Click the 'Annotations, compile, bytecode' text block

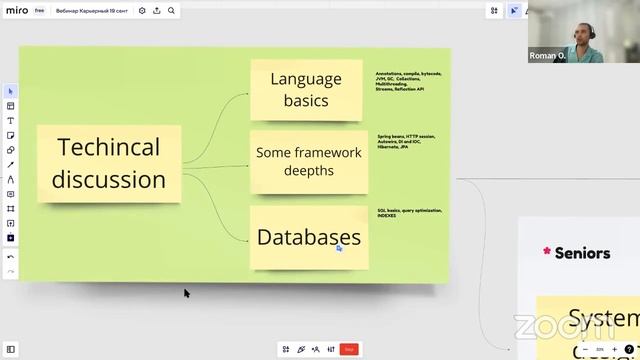(x=408, y=81)
